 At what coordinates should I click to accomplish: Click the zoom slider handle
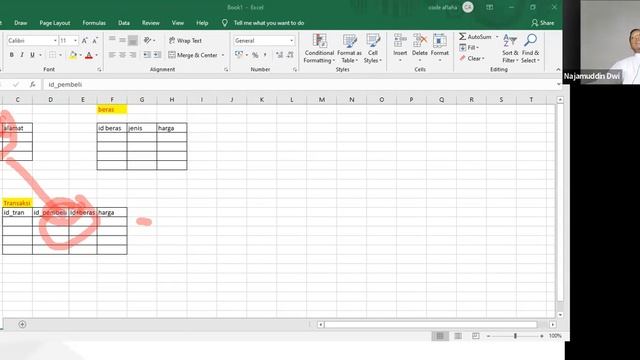tap(515, 336)
